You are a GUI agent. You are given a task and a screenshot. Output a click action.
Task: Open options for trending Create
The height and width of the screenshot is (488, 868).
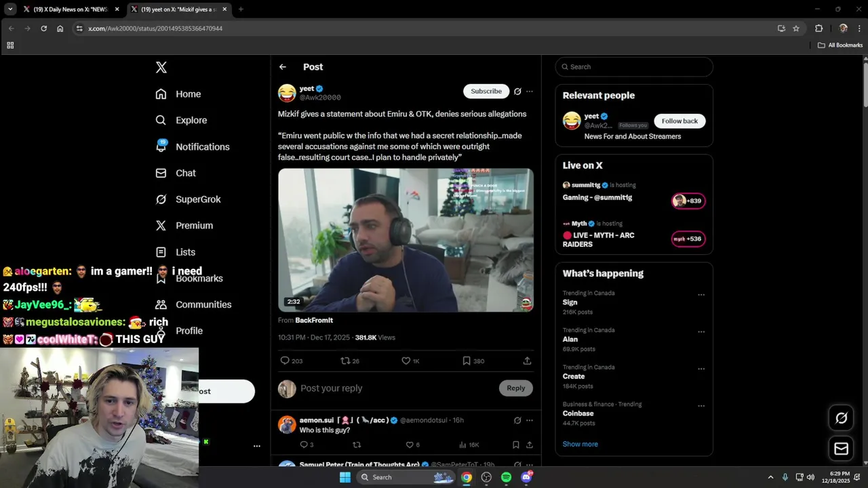pyautogui.click(x=701, y=369)
